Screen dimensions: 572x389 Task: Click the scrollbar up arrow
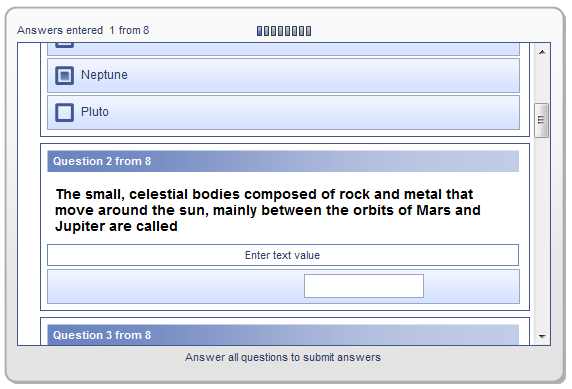pos(542,52)
